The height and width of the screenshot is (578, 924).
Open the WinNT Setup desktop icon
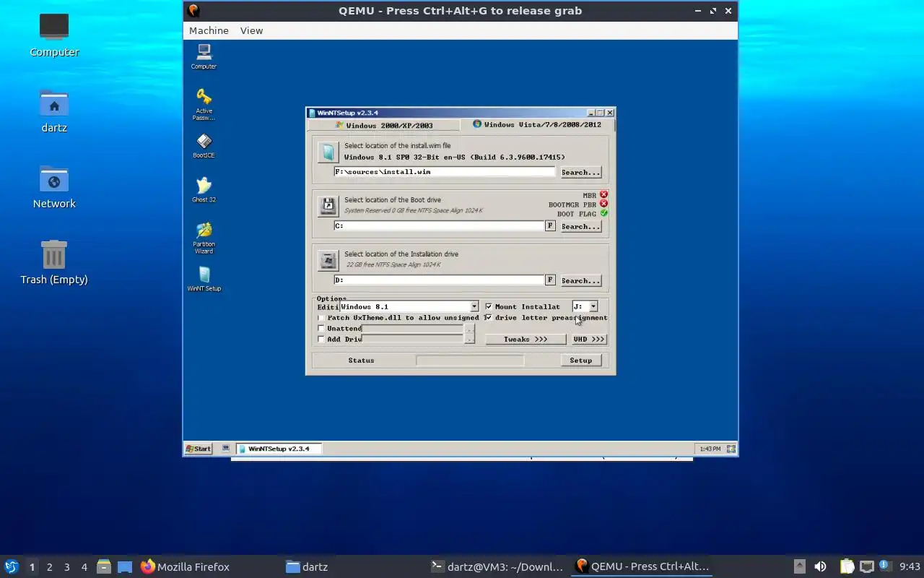coord(204,279)
